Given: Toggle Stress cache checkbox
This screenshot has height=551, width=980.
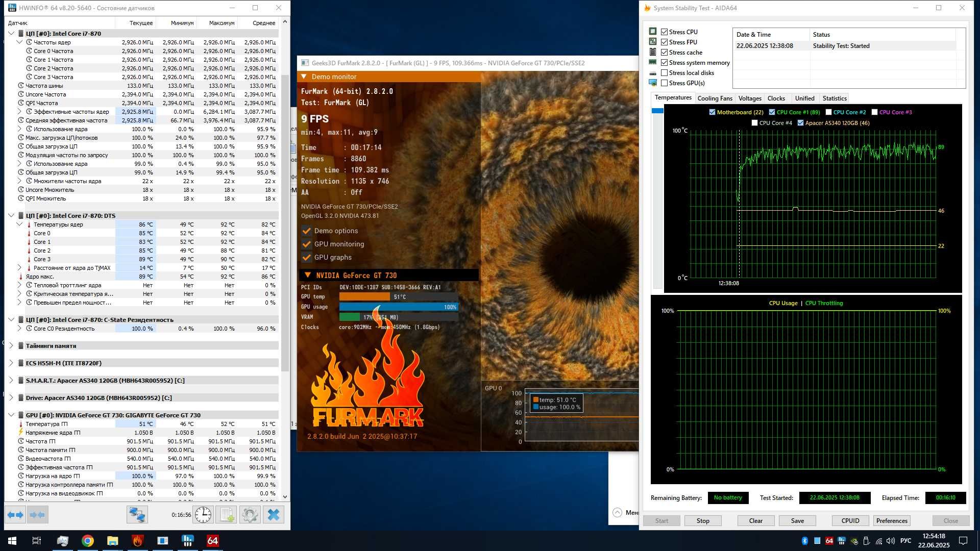Looking at the screenshot, I should 664,52.
